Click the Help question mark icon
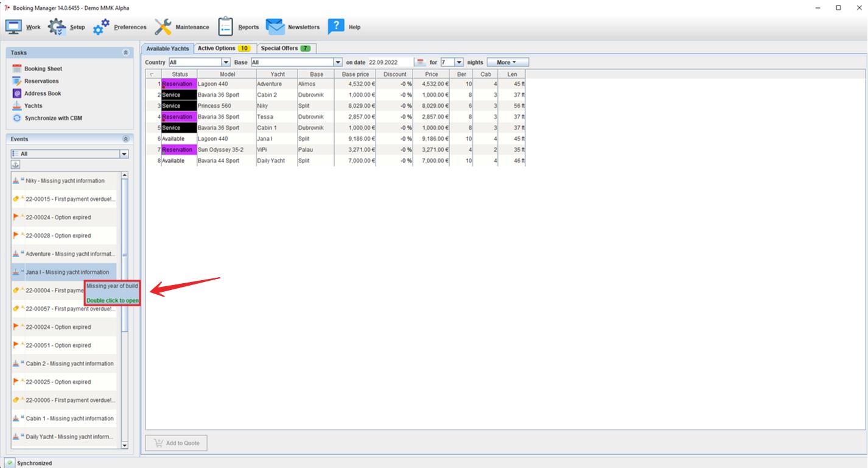Screen dimensions: 868x469 click(336, 27)
